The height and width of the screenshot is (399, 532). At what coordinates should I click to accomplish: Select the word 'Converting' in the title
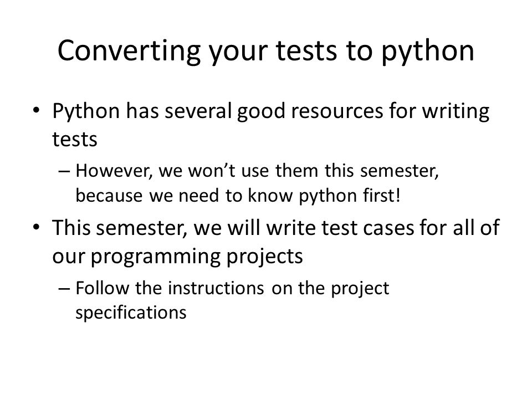[x=129, y=51]
